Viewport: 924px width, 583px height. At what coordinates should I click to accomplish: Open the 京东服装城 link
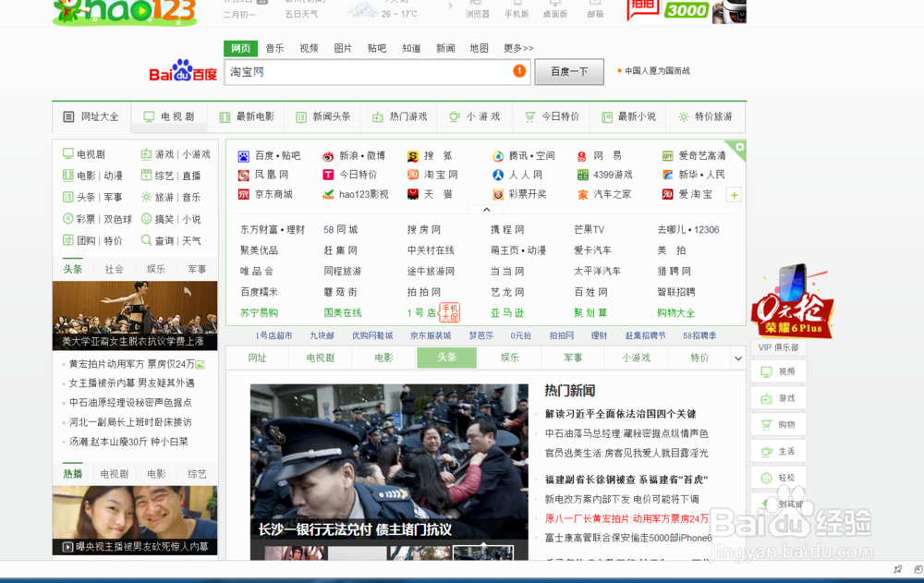[431, 335]
